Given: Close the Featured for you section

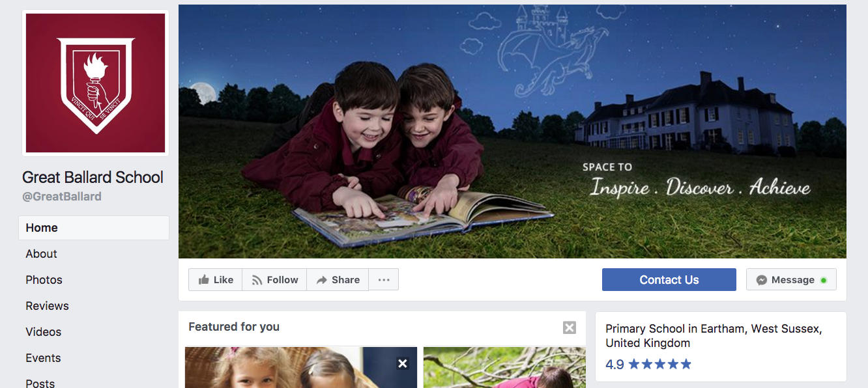Looking at the screenshot, I should point(570,327).
